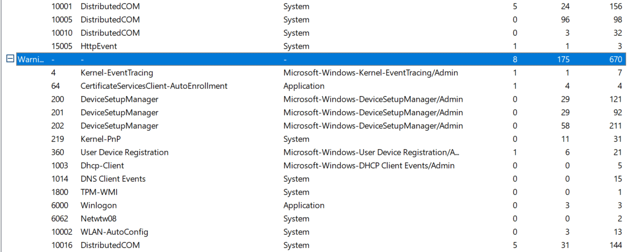The image size is (644, 252).
Task: Select DeviceSetupManager event ID 200 row
Action: (x=119, y=99)
